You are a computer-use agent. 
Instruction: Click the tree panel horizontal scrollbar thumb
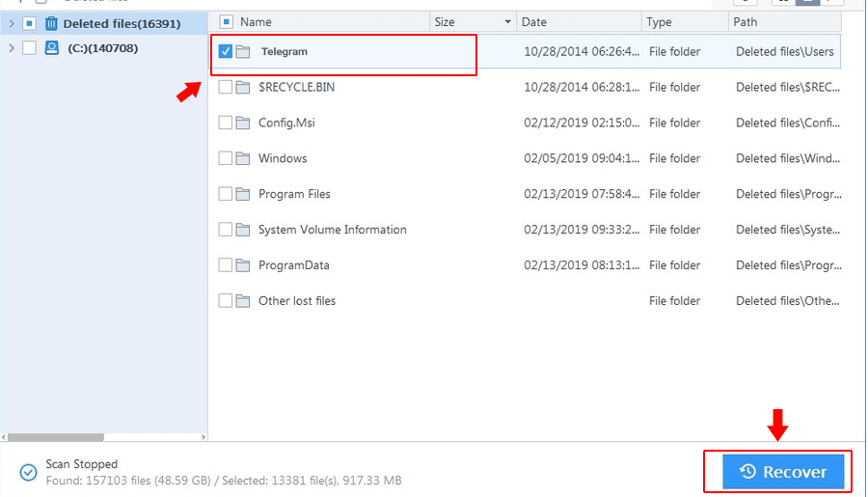(x=55, y=437)
